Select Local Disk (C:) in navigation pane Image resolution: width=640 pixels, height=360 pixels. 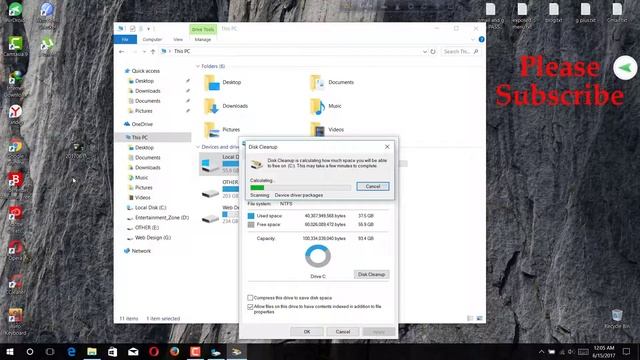coord(151,208)
